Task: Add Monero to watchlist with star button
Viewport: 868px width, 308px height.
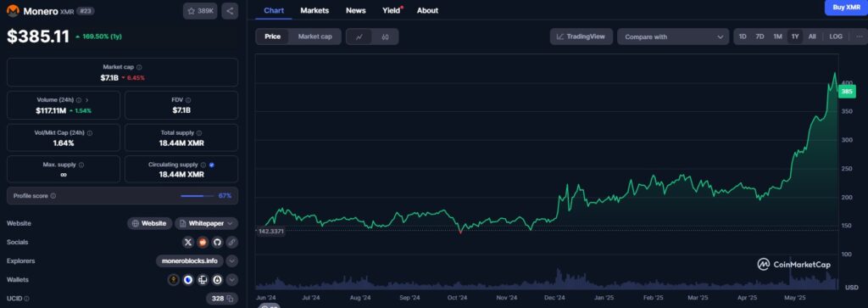Action: point(200,11)
